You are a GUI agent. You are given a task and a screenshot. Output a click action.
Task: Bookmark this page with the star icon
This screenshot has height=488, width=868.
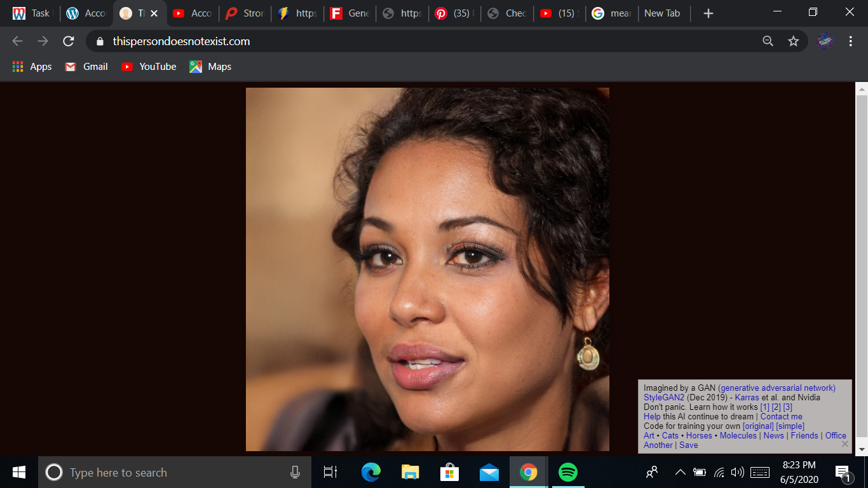coord(793,41)
